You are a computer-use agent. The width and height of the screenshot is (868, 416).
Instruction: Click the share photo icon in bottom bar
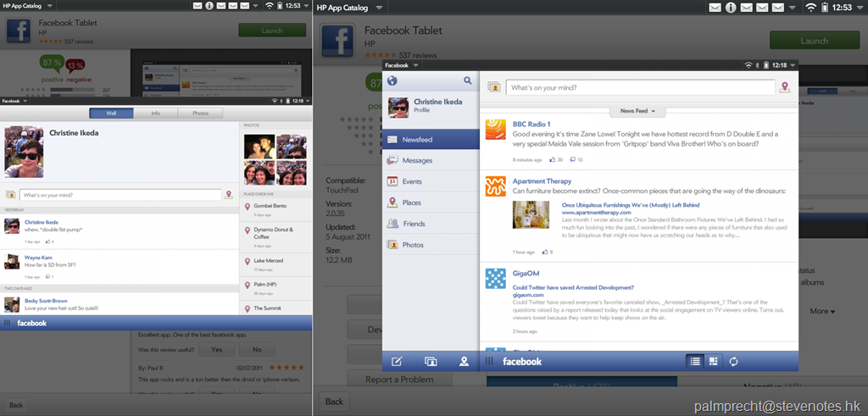point(431,362)
